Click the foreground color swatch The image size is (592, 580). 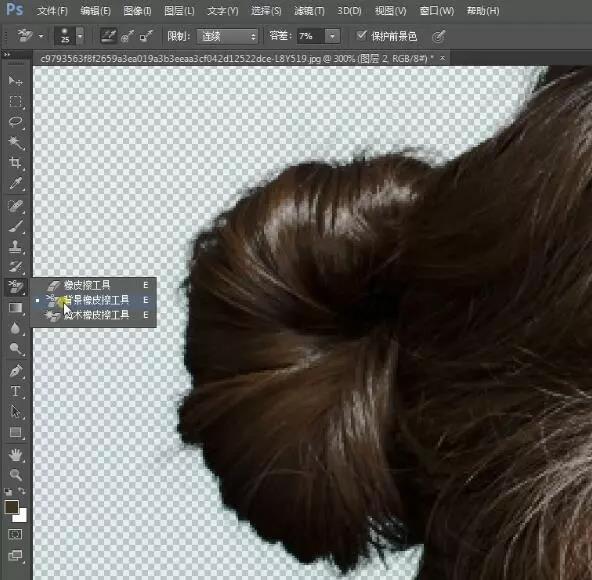[11, 507]
